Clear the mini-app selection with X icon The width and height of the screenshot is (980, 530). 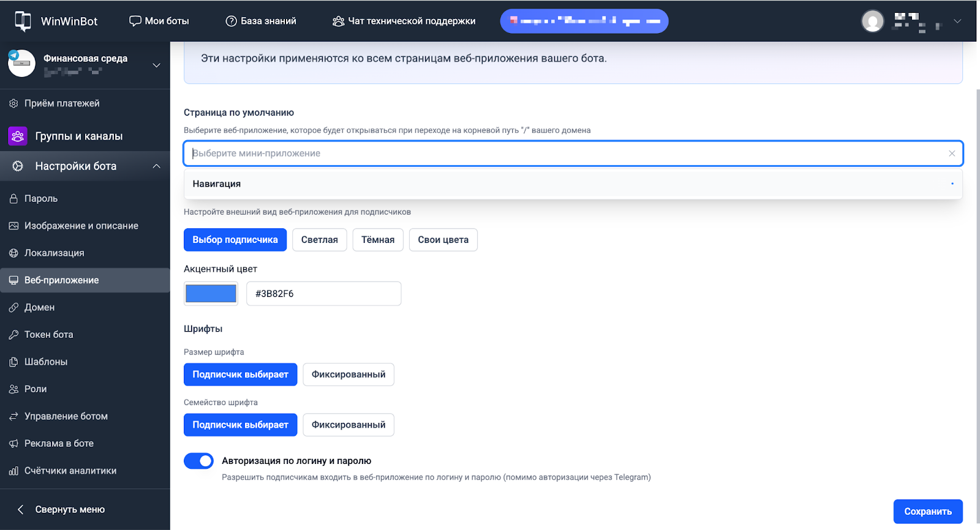coord(952,154)
